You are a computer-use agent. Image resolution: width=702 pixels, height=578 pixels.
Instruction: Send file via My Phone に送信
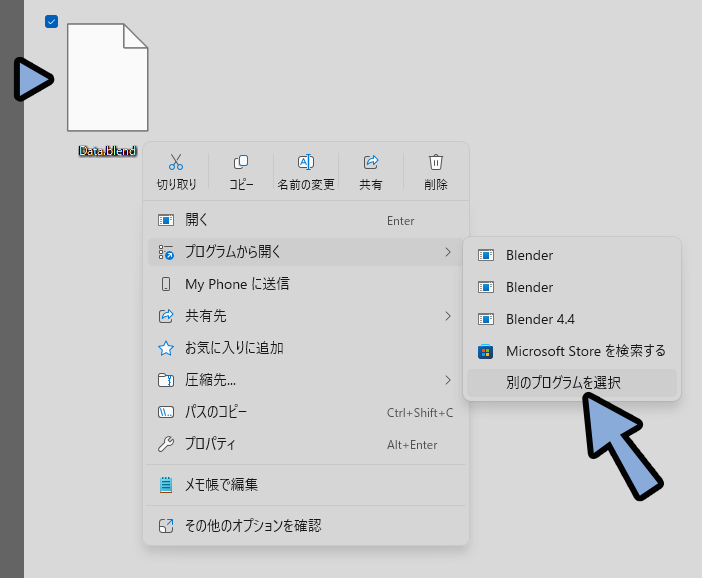[237, 284]
